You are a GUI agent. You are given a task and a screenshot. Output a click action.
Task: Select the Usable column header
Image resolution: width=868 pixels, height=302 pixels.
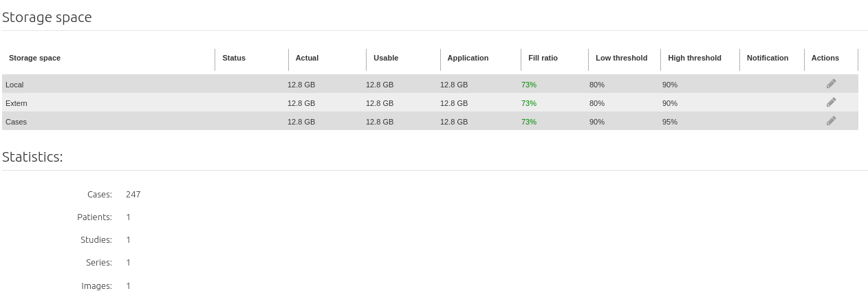(386, 58)
